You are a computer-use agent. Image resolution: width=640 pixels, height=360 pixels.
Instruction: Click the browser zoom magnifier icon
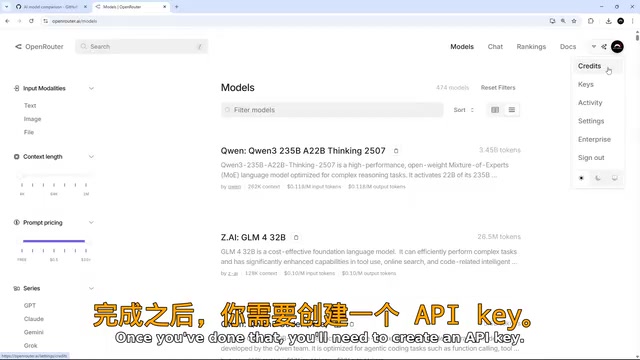coord(563,21)
